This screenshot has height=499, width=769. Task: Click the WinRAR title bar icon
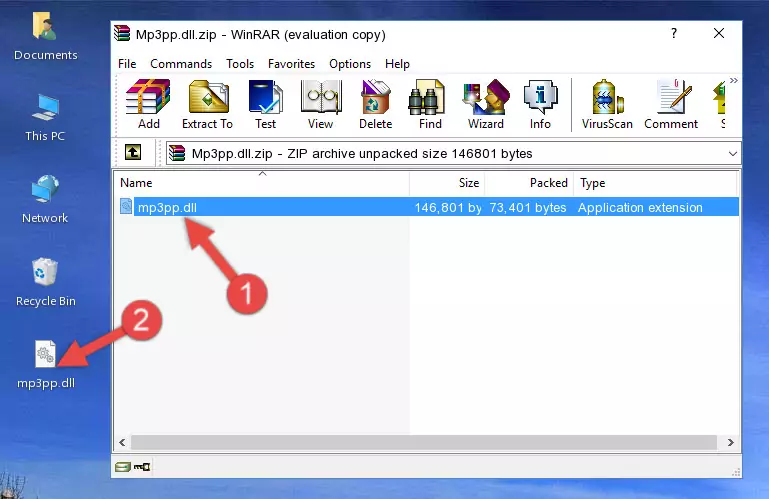pyautogui.click(x=122, y=34)
